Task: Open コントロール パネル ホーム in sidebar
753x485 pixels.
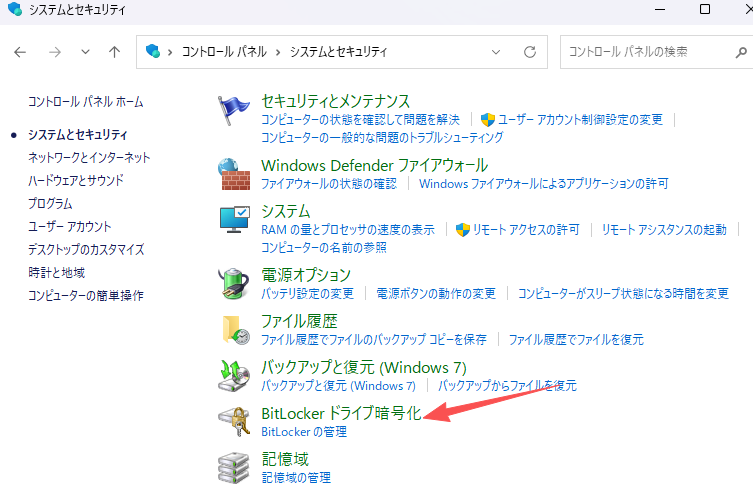Action: point(85,102)
